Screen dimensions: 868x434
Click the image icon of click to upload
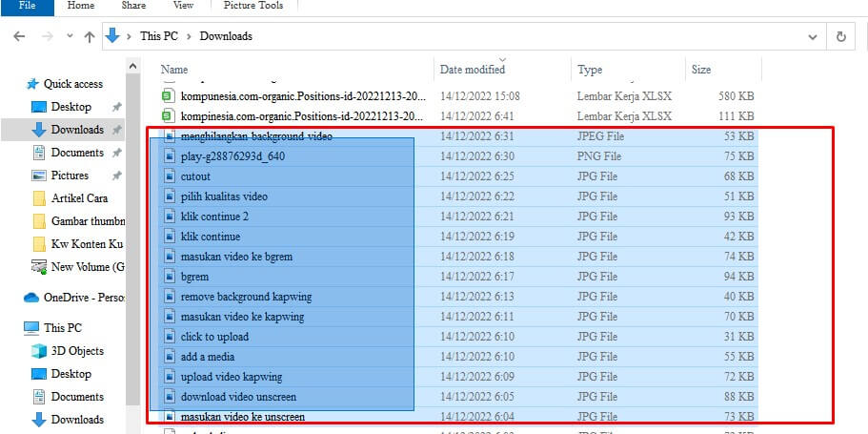tap(170, 337)
